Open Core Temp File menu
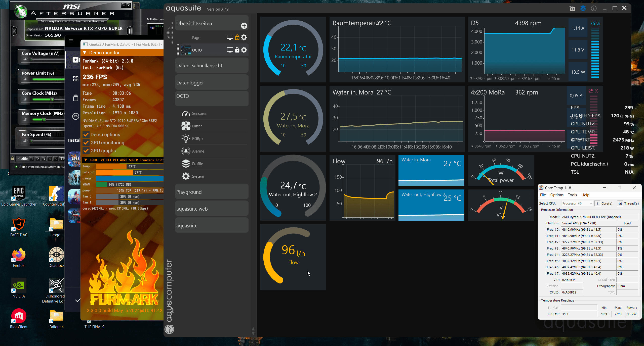Screen dimensions: 644x346 [543, 195]
